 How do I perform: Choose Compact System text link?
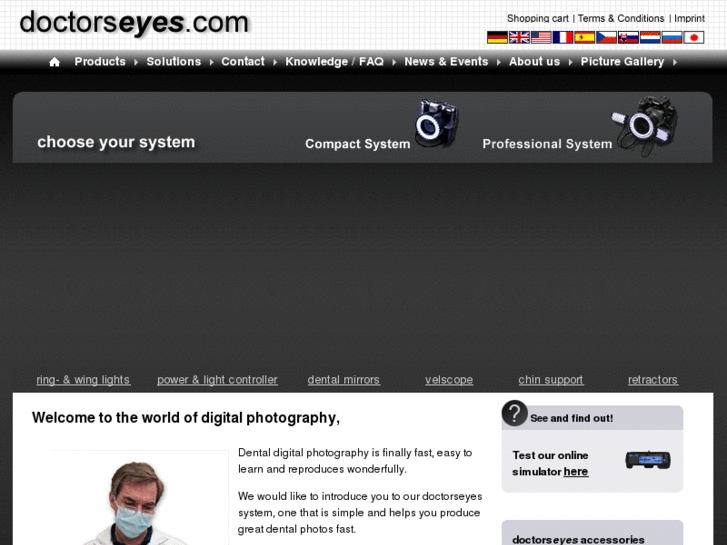coord(357,144)
